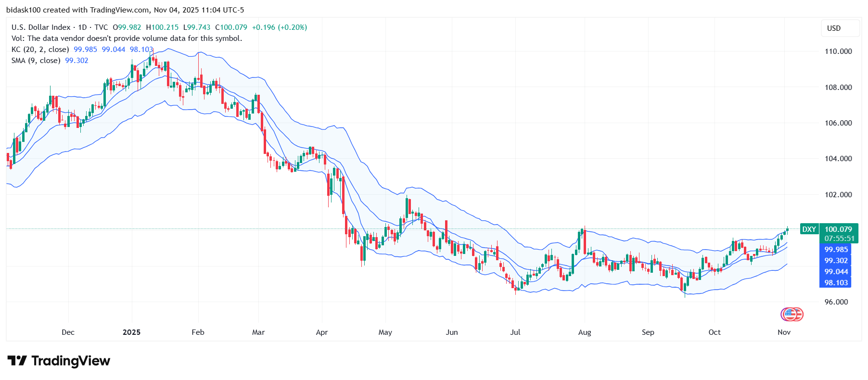Screen dimensions: 868x380
Task: Click the 99.044 Keltner price label
Action: (836, 272)
